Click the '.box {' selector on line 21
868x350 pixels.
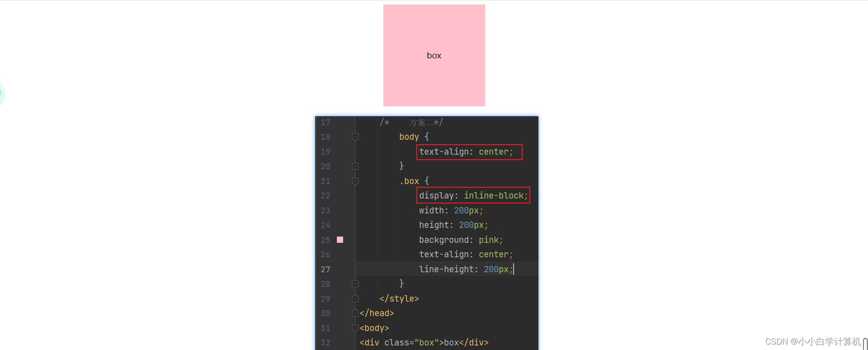[414, 181]
